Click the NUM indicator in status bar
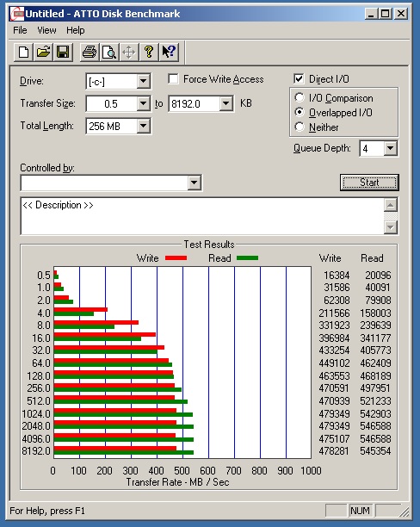Image resolution: width=420 pixels, height=527 pixels. [361, 511]
